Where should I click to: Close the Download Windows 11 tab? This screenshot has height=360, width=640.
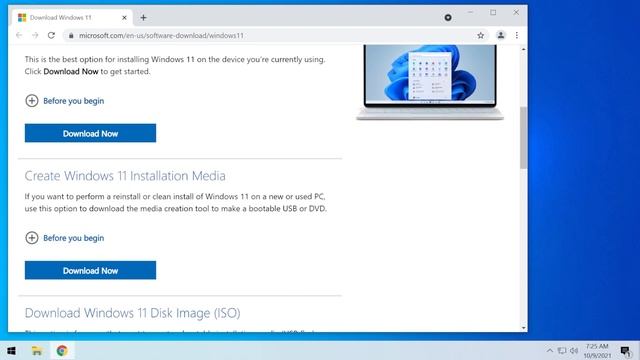(x=124, y=18)
